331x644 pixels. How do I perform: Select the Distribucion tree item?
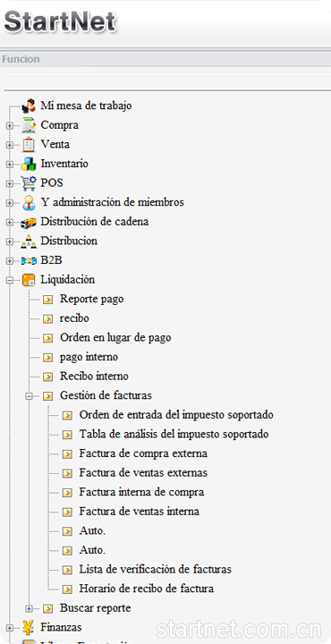(69, 241)
